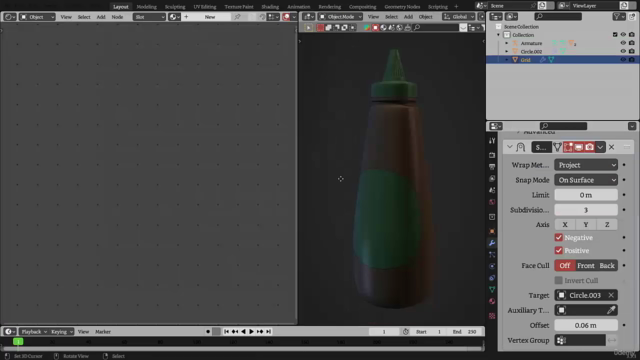Expand the Armature tree item arrow
Image resolution: width=640 pixels, height=360 pixels.
[507, 43]
